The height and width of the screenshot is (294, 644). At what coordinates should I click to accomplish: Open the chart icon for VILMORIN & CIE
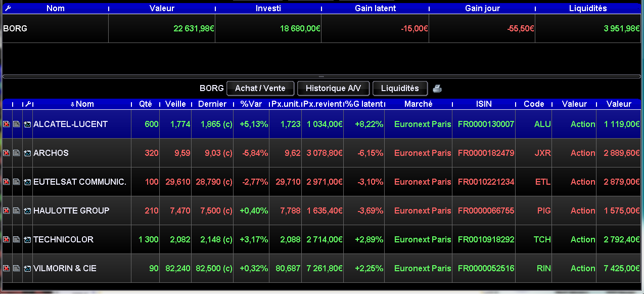click(27, 268)
